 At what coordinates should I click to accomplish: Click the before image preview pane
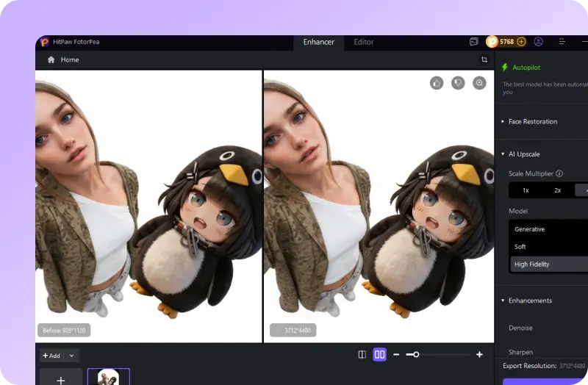pos(148,206)
